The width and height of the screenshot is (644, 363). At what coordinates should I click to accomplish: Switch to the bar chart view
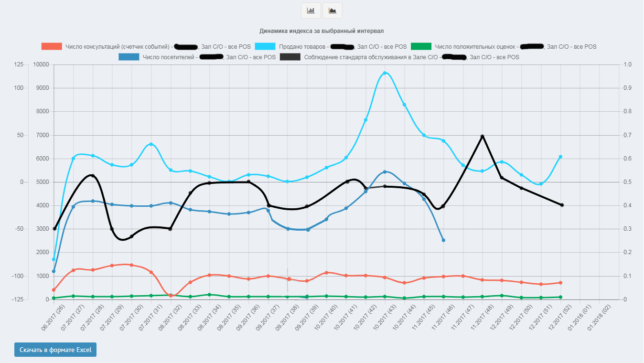[311, 10]
